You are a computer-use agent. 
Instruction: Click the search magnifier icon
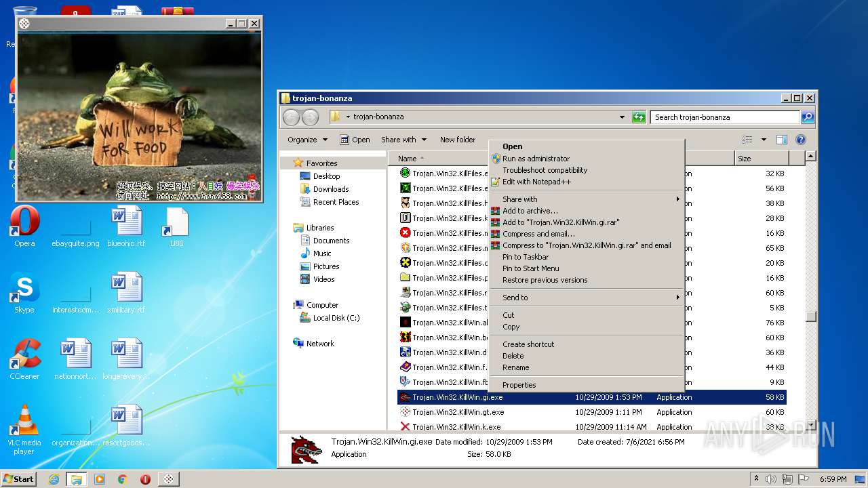pyautogui.click(x=807, y=117)
